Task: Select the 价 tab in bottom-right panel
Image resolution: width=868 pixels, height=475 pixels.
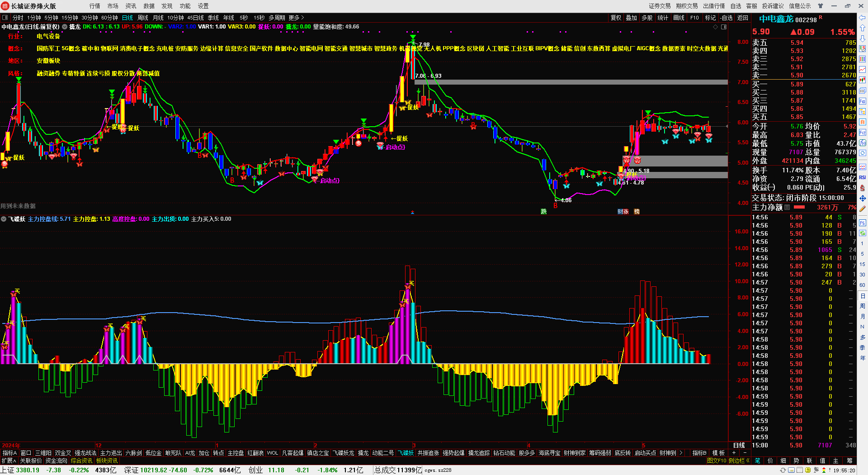Action: [770, 461]
